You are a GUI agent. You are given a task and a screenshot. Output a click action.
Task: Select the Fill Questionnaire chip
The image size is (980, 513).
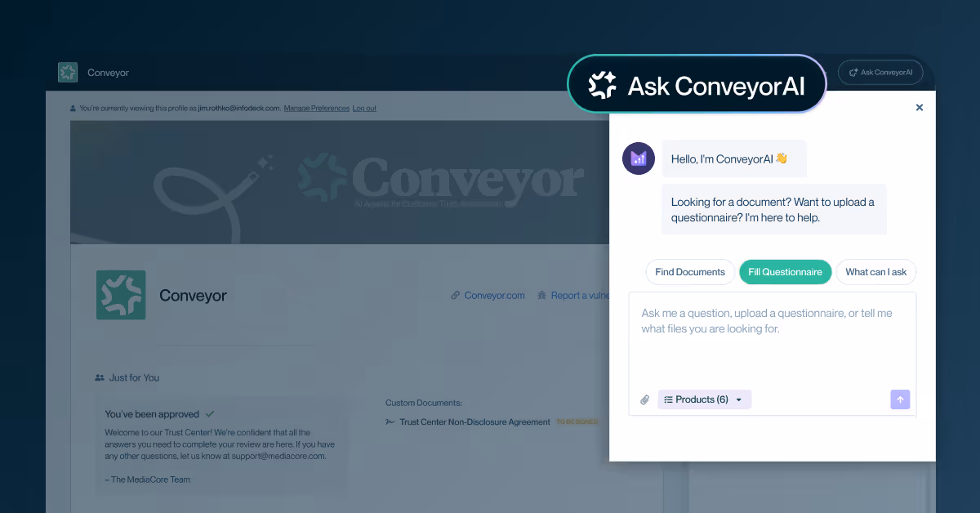click(x=785, y=272)
